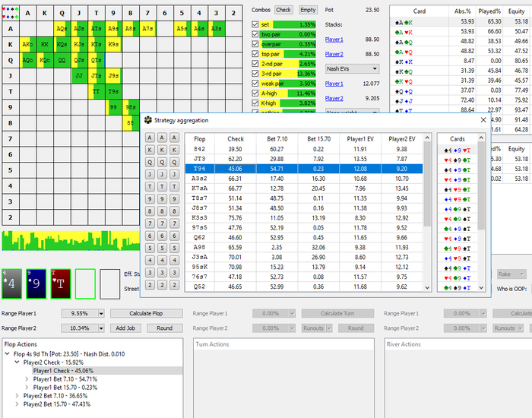
Task: Expand the Player1 Bet 15.70 node
Action: pos(27,388)
